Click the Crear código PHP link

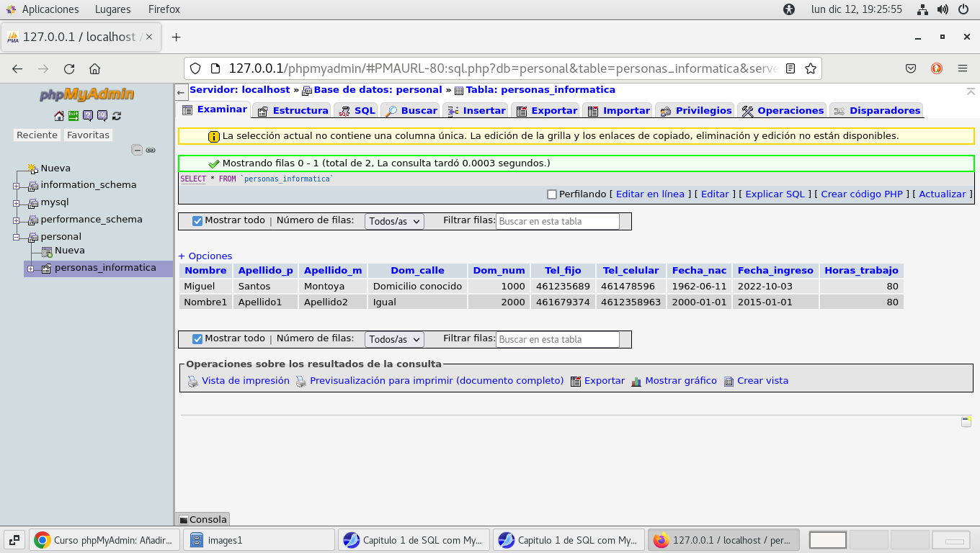861,194
